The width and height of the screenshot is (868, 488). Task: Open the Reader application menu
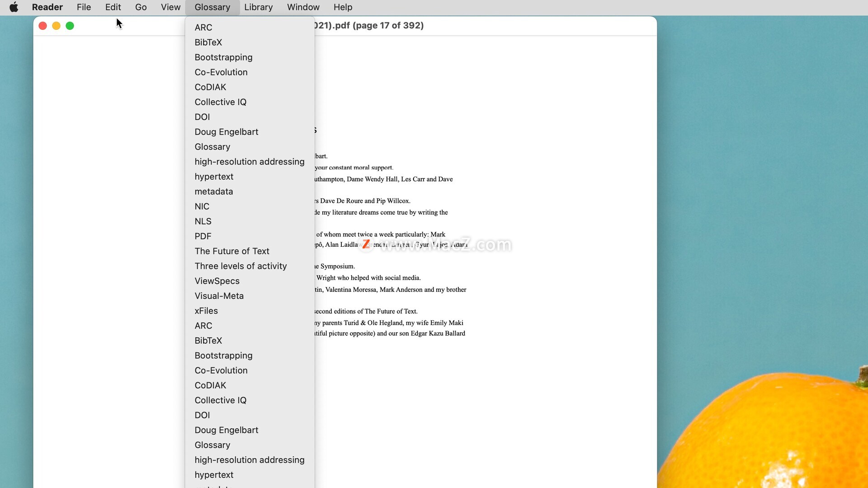point(47,7)
